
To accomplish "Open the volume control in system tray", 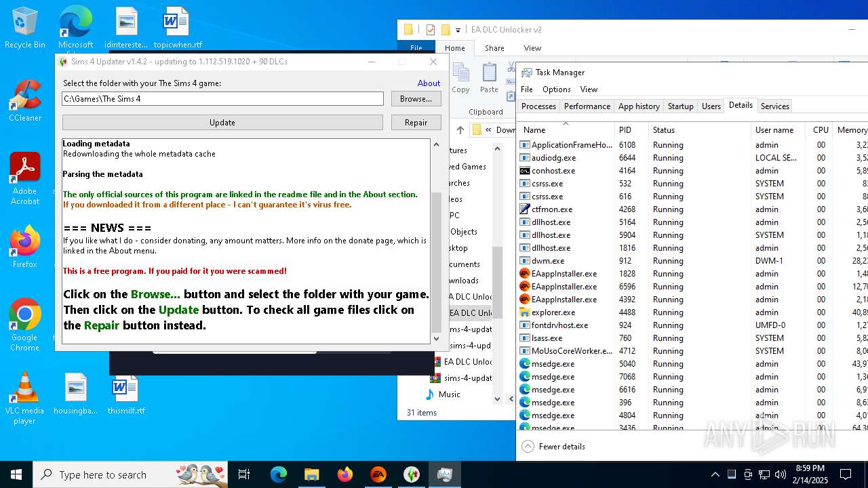I will coord(781,474).
